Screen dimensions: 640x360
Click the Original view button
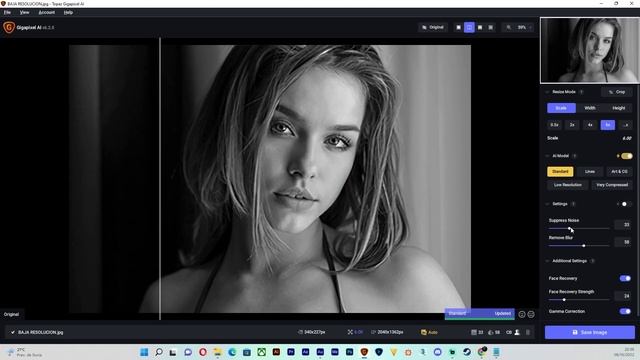tap(433, 27)
